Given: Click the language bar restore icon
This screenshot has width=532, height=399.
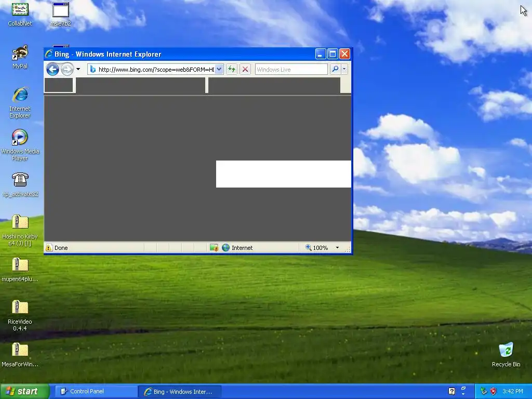Looking at the screenshot, I should 463,389.
